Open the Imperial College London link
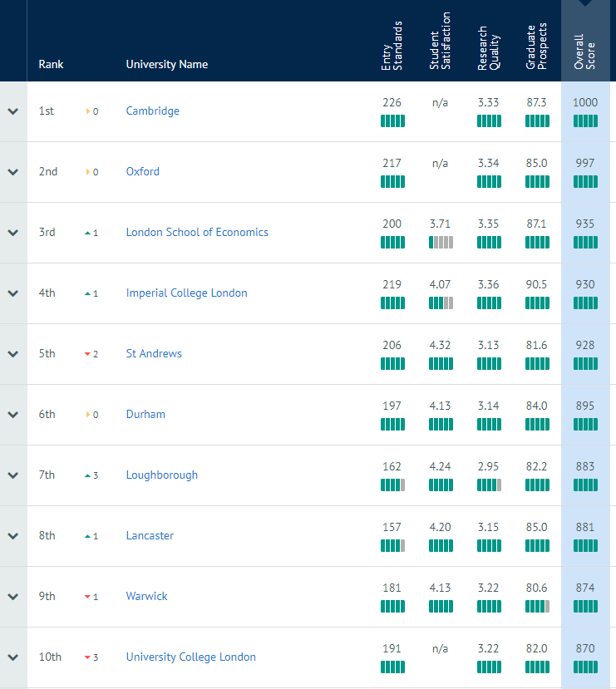 click(187, 293)
